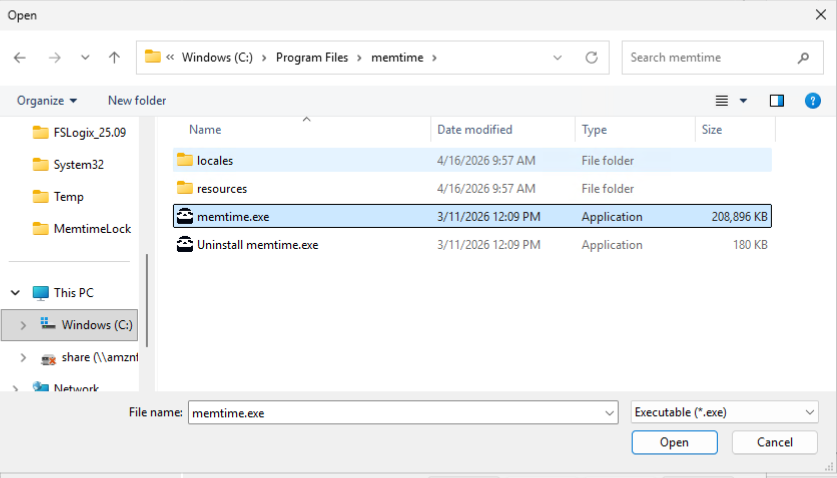Go up one folder level arrow
The width and height of the screenshot is (837, 478).
[114, 58]
